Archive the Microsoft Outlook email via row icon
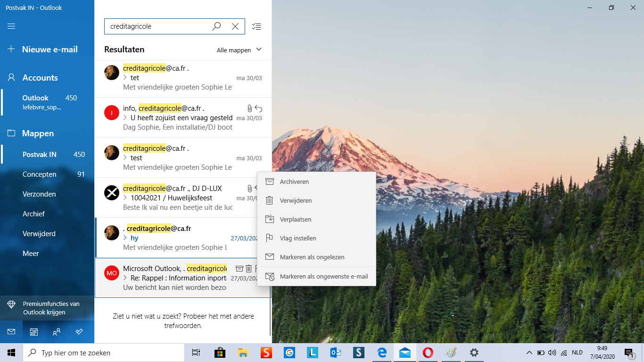 click(239, 269)
